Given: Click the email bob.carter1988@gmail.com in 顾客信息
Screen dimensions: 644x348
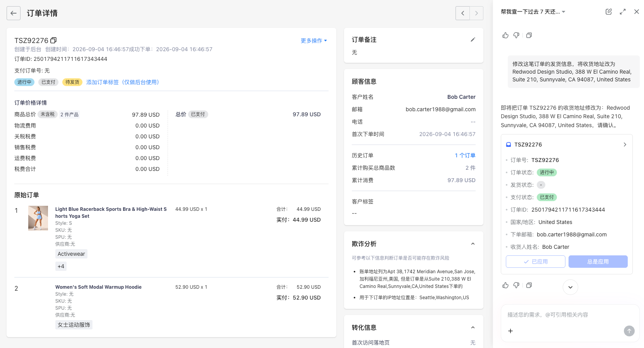Looking at the screenshot, I should 440,109.
